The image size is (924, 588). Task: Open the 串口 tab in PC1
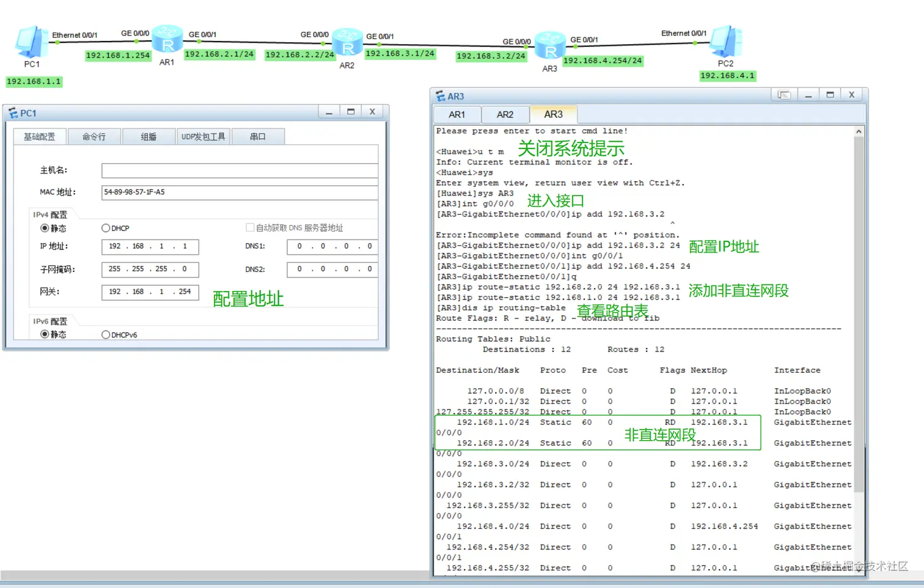pyautogui.click(x=257, y=136)
